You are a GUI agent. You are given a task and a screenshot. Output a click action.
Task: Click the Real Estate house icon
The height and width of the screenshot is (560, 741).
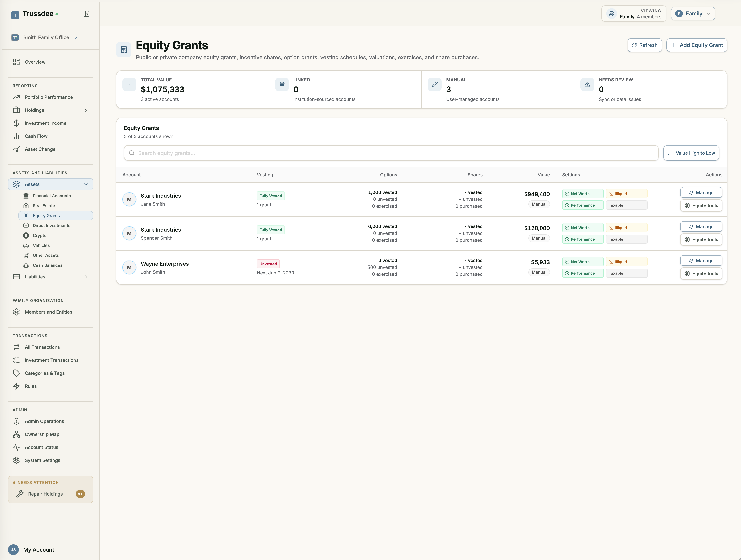click(26, 206)
